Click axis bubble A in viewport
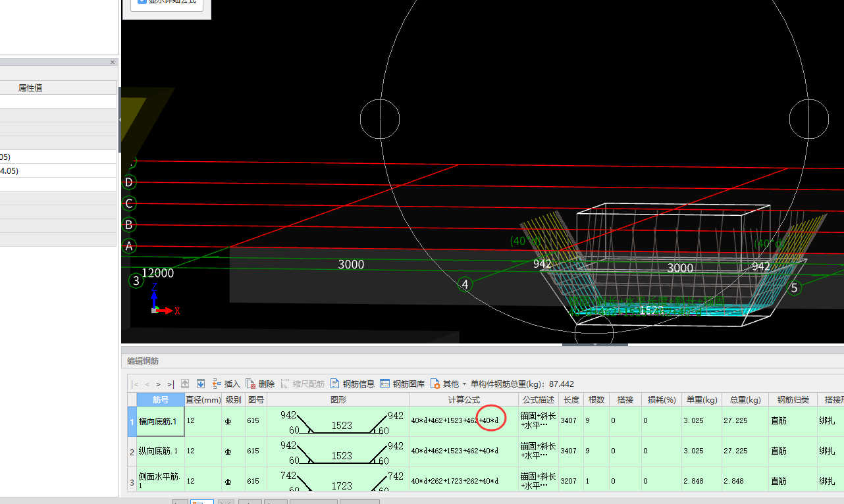 click(129, 246)
